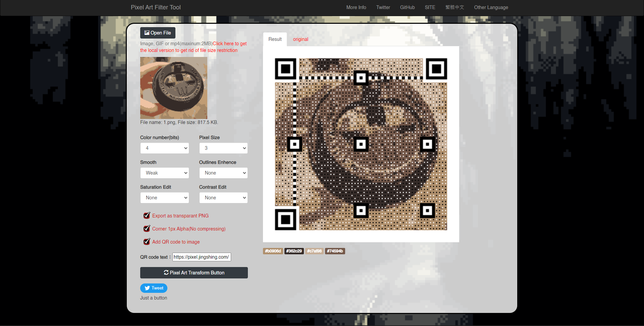The width and height of the screenshot is (644, 326).
Task: Switch to the original tab
Action: pos(301,39)
